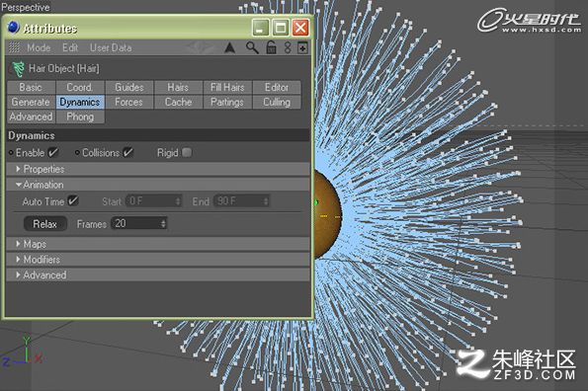Click the XYZ axis gizmo in viewport
Image resolution: width=588 pixels, height=391 pixels.
(x=24, y=352)
